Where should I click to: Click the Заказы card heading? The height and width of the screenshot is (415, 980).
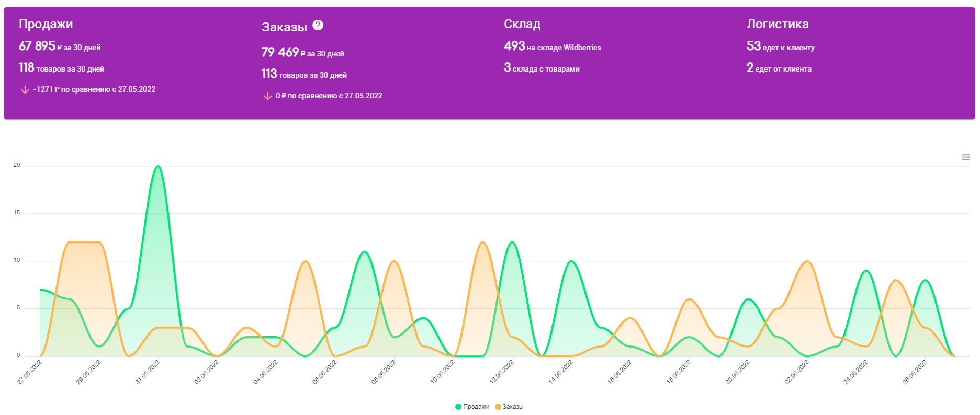284,27
